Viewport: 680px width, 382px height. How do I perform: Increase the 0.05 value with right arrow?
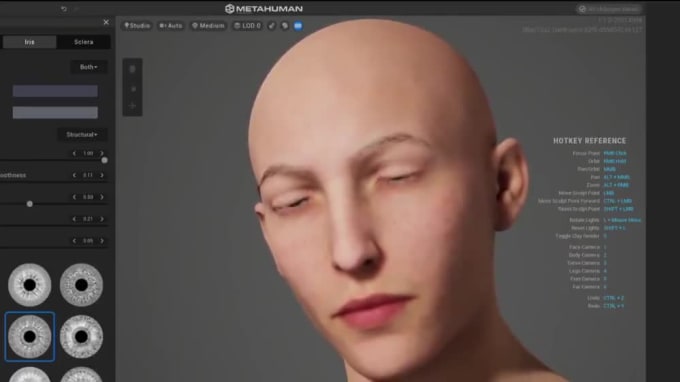click(102, 241)
